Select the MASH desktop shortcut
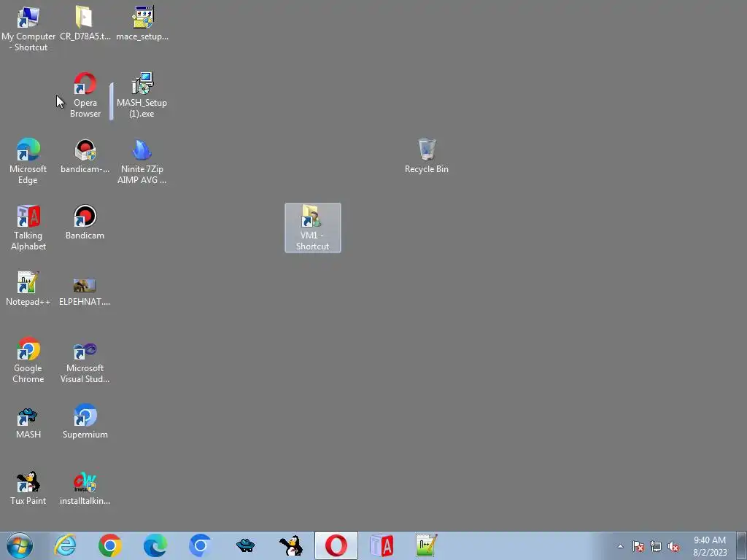The width and height of the screenshot is (747, 560). click(x=28, y=422)
